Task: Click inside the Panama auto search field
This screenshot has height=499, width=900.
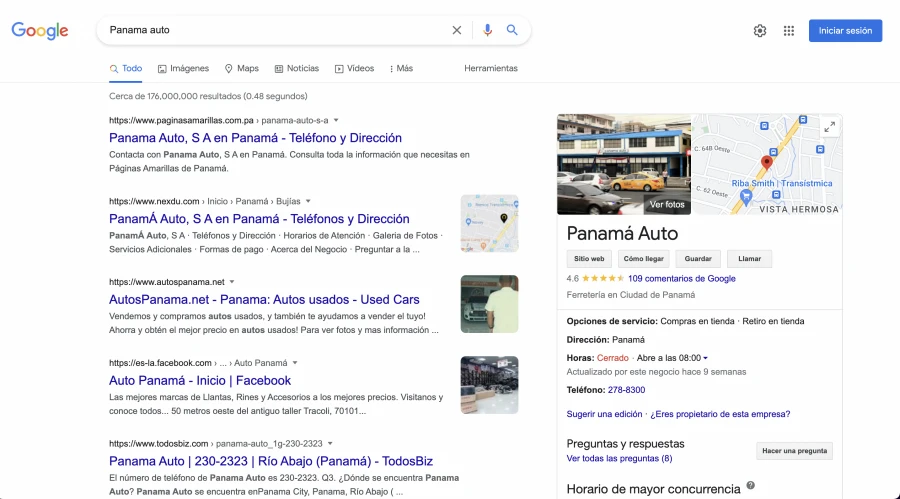Action: coord(276,30)
